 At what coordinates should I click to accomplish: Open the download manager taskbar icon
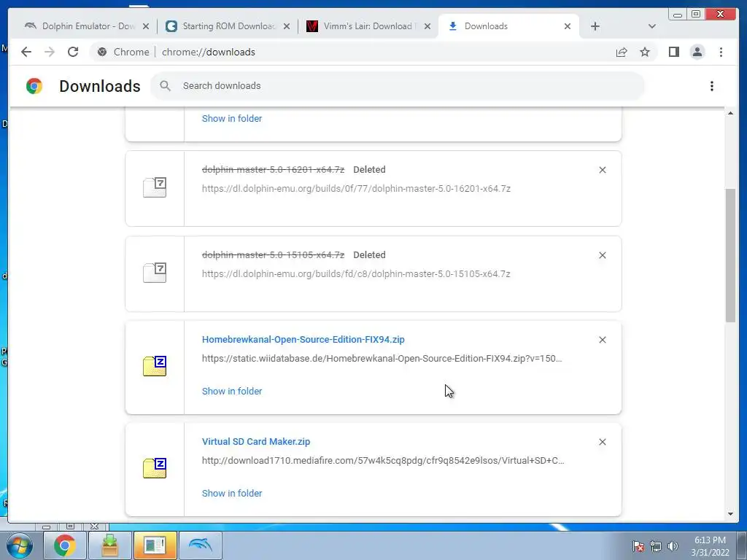110,545
